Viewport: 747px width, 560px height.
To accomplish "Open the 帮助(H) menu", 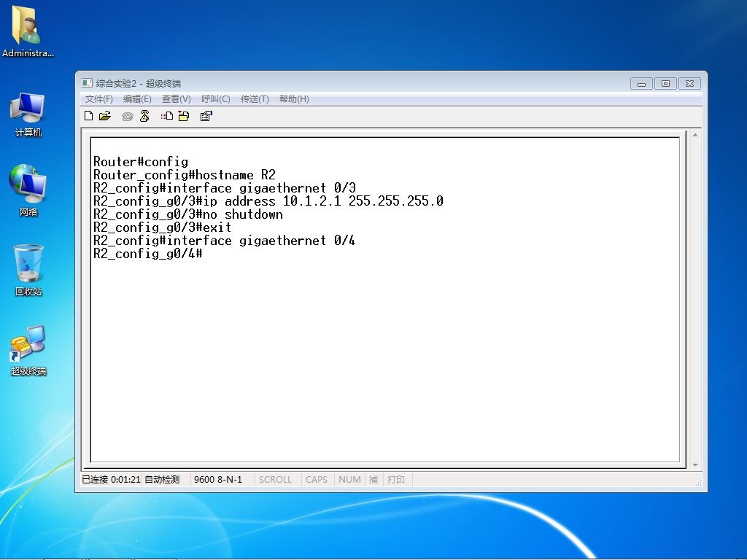I will pos(294,99).
